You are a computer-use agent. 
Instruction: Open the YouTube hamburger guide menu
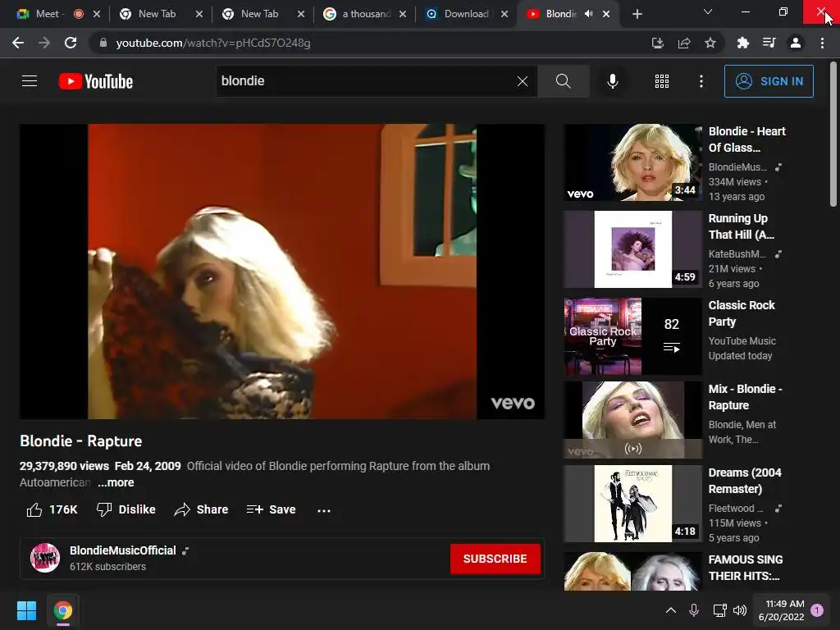click(30, 81)
